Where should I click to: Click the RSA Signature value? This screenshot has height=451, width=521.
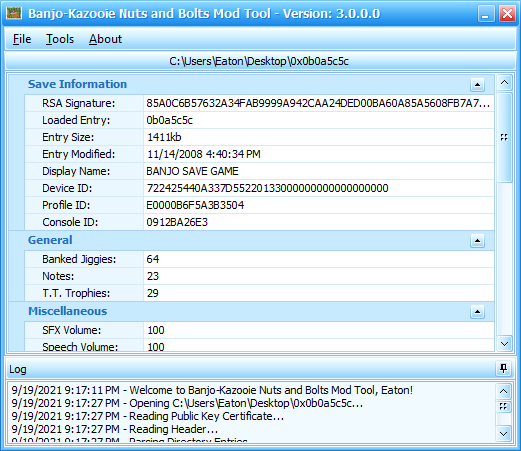(319, 103)
